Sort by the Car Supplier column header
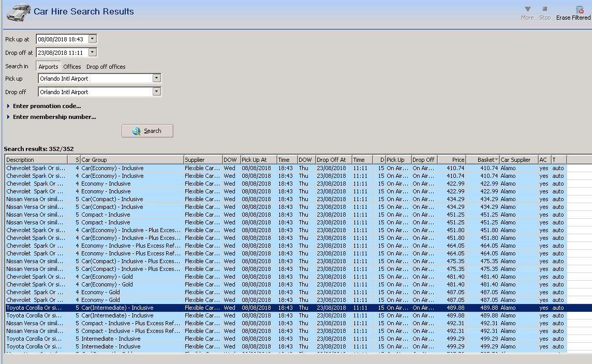The height and width of the screenshot is (364, 592). (519, 160)
